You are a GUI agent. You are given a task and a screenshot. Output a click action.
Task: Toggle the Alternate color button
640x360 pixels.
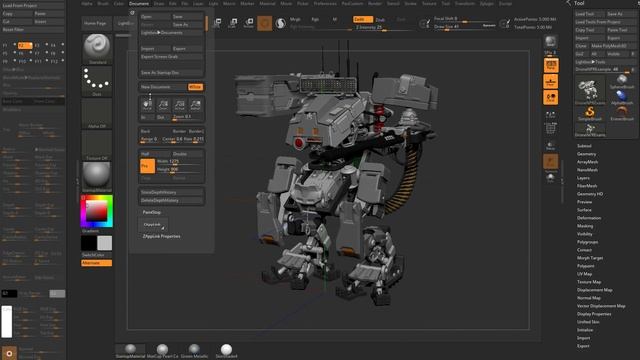[97, 263]
